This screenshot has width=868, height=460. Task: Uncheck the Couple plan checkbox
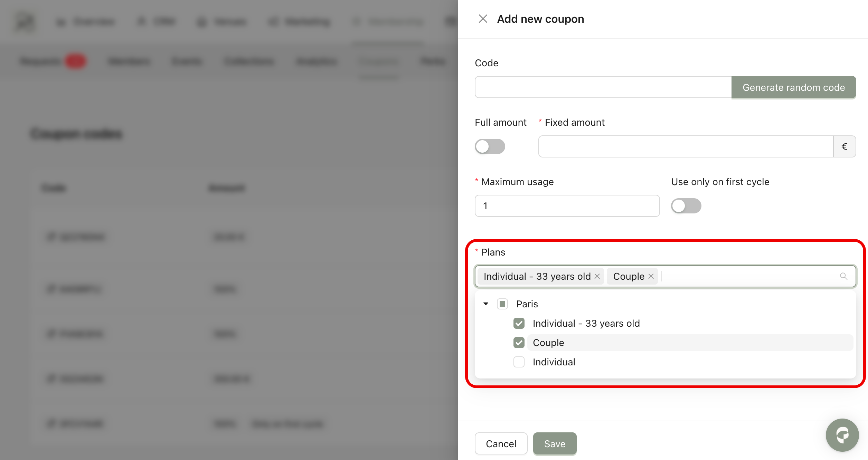(519, 343)
